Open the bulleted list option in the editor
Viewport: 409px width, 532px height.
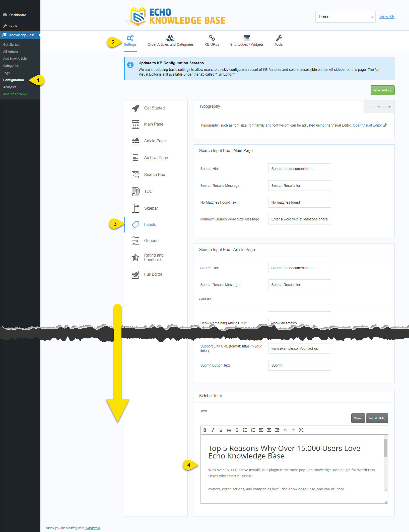245,430
